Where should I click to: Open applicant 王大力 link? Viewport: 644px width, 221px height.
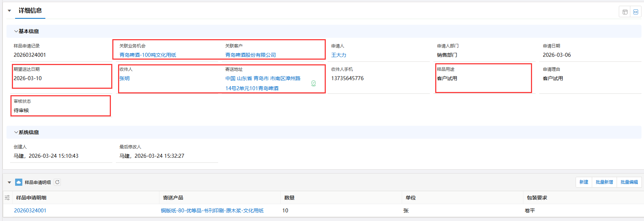[x=338, y=55]
